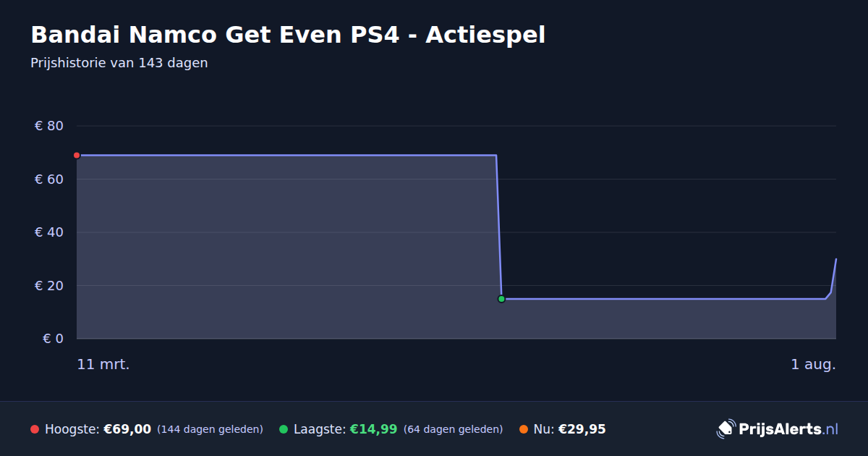Select the € 80 axis label
The height and width of the screenshot is (456, 868).
pos(49,126)
